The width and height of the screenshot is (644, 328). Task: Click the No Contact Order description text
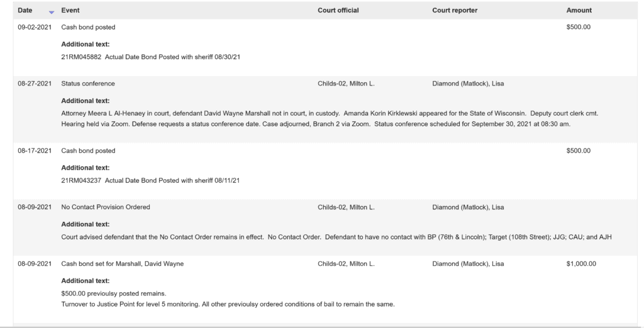[336, 237]
